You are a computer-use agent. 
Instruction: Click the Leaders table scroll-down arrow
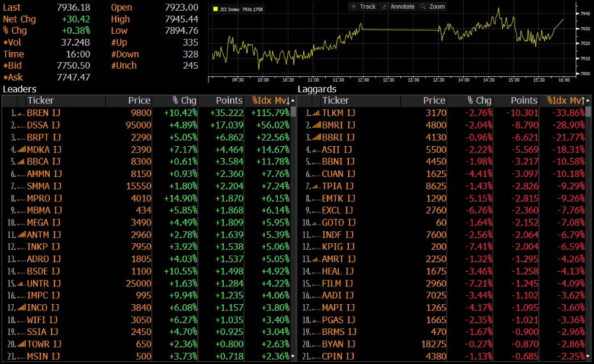tap(293, 356)
